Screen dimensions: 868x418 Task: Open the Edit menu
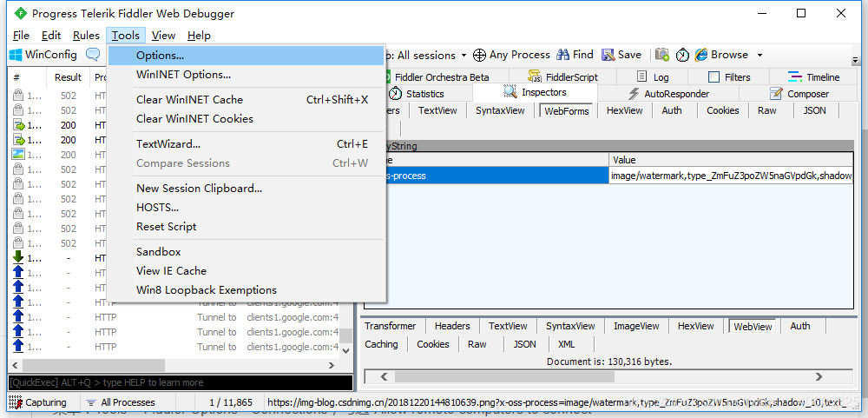point(51,36)
